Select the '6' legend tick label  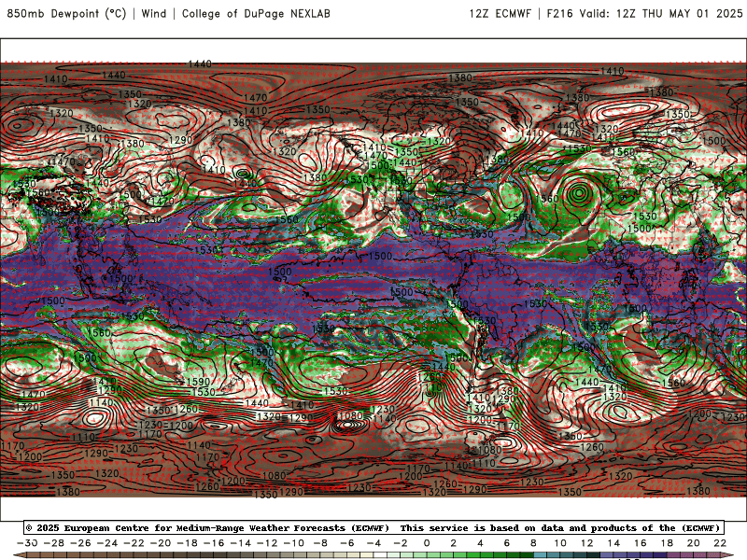pos(507,543)
